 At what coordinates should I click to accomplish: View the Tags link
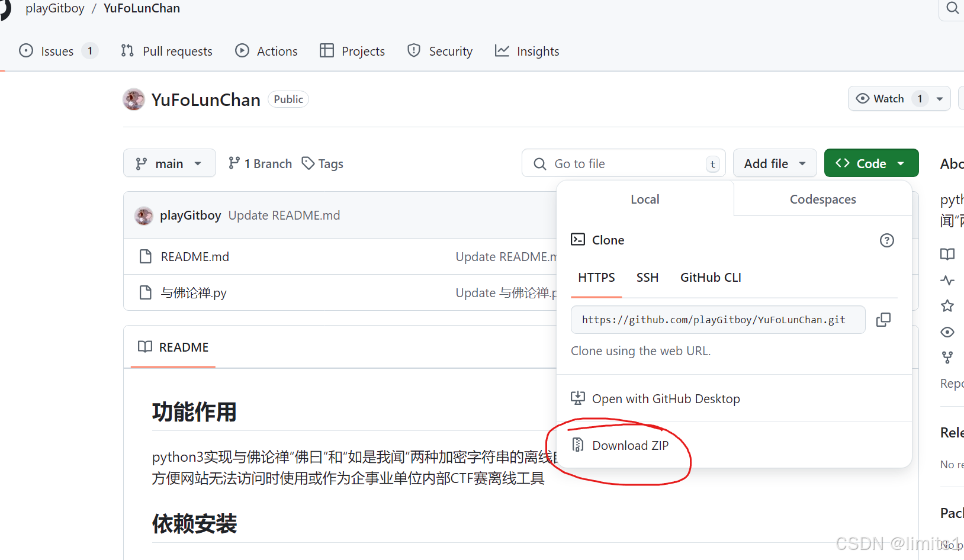[x=323, y=163]
